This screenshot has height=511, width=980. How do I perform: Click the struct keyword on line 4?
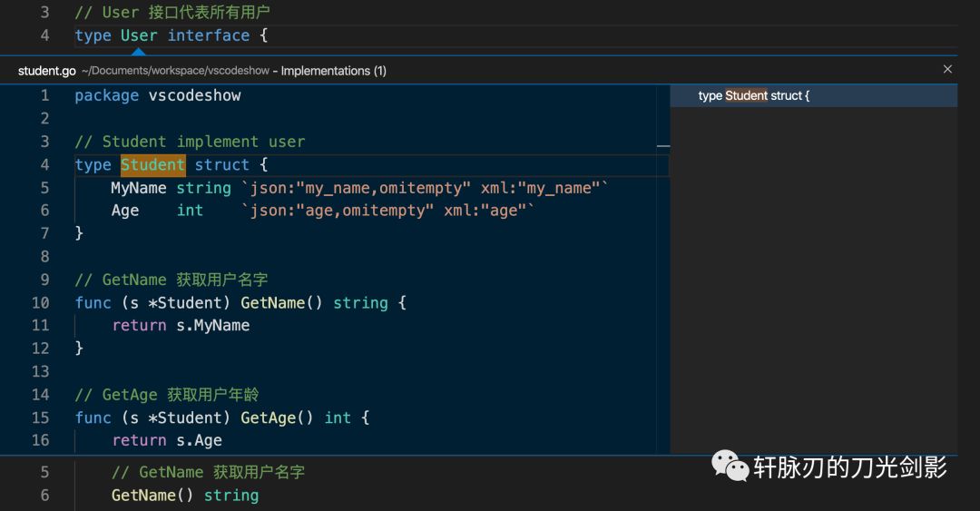click(222, 165)
